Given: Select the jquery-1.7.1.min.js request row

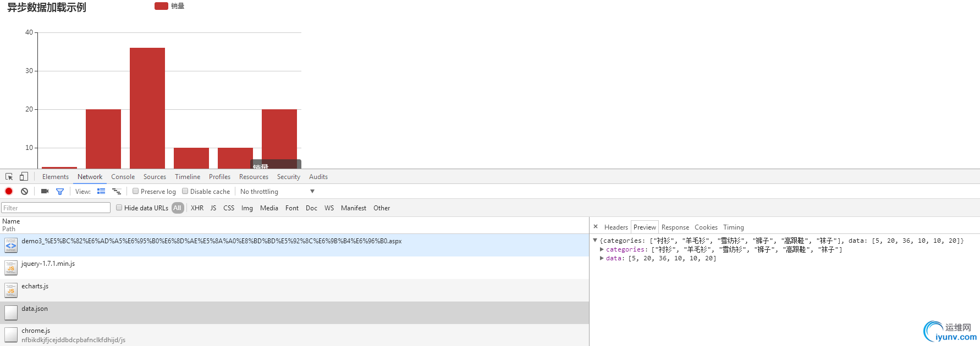Looking at the screenshot, I should point(294,267).
